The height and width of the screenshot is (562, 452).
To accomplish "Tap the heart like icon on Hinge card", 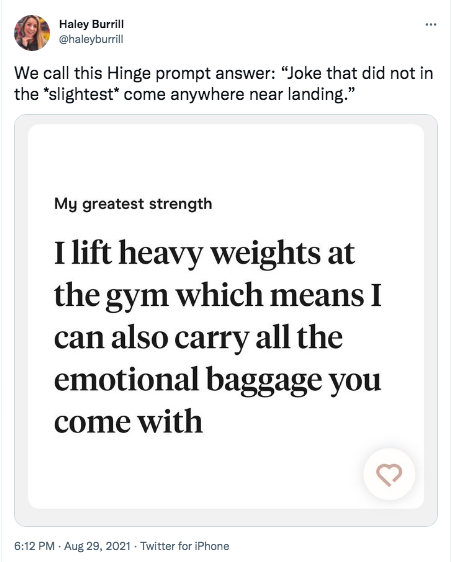I will [389, 474].
